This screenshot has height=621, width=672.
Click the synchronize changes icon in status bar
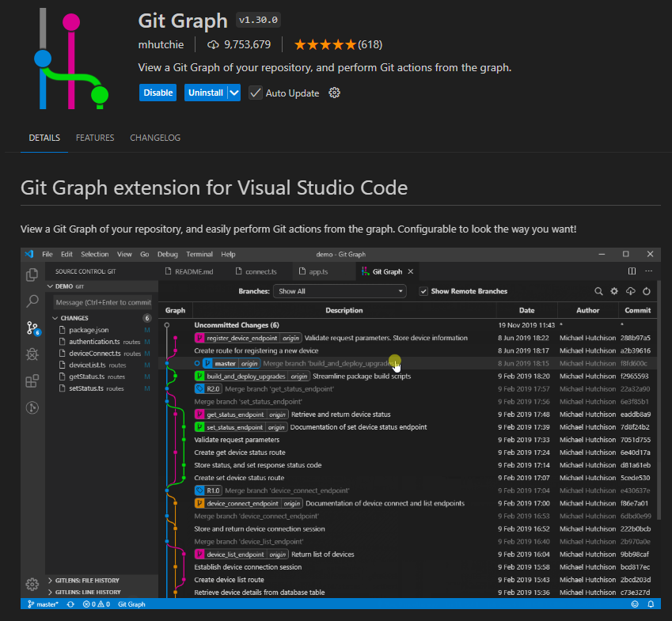70,604
